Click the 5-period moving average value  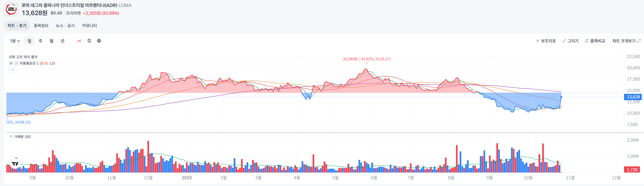(38, 63)
